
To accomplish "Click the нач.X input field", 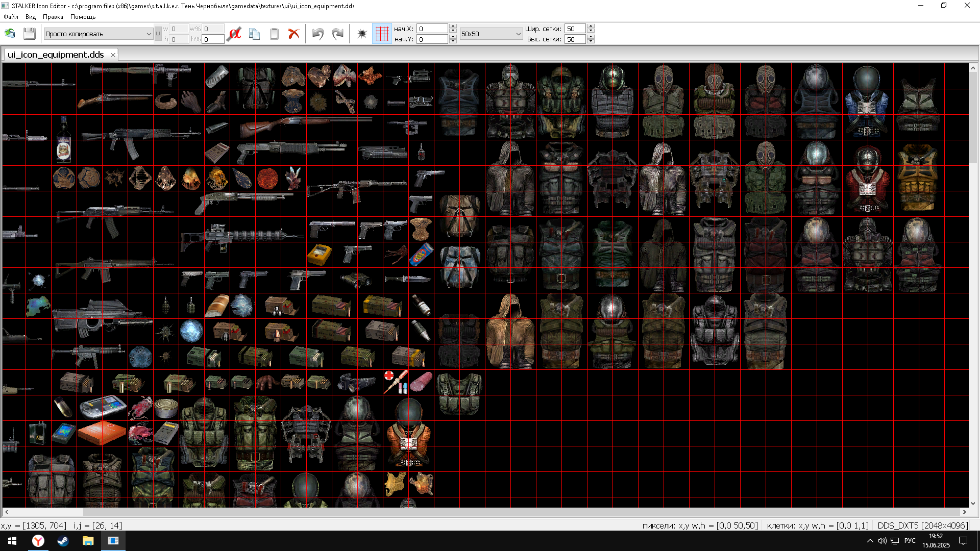I will [432, 29].
